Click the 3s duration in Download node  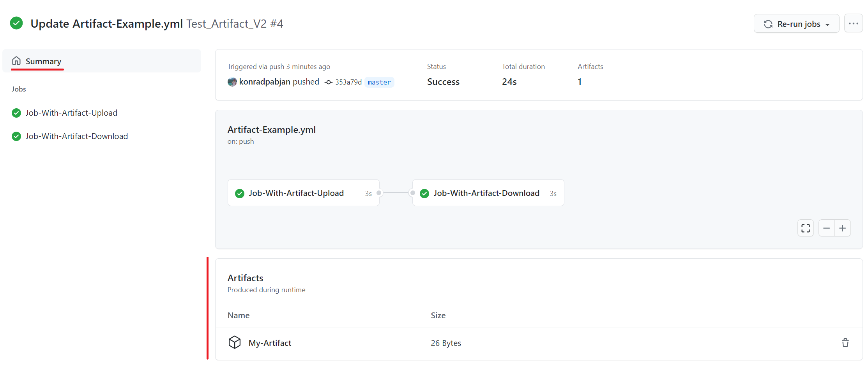[x=553, y=194]
